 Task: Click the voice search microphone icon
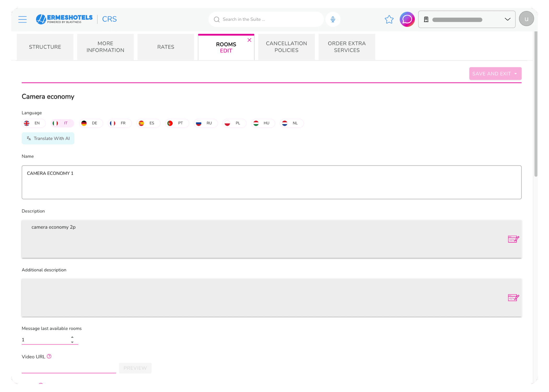point(333,19)
